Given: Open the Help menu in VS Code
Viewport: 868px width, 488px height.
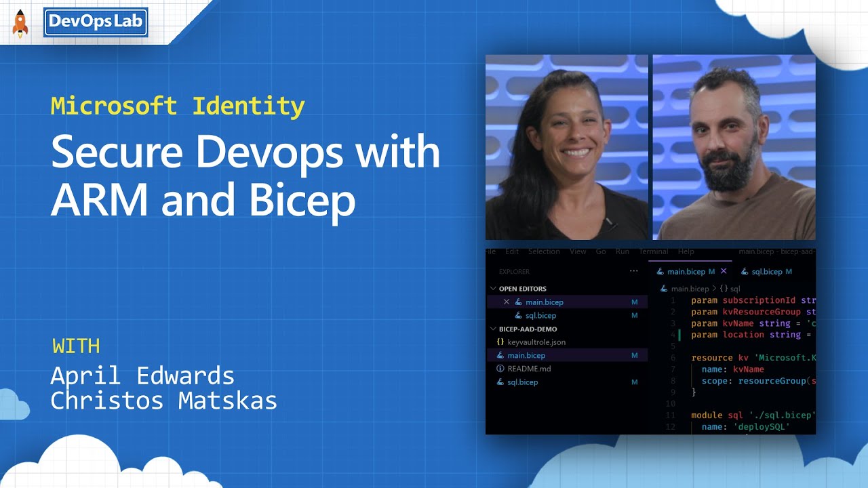Looking at the screenshot, I should click(x=686, y=251).
